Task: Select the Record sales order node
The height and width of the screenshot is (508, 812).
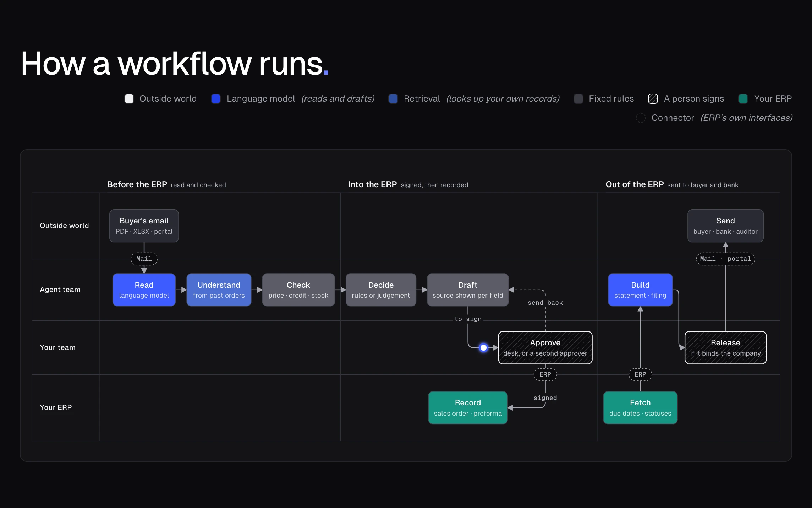Action: point(468,408)
